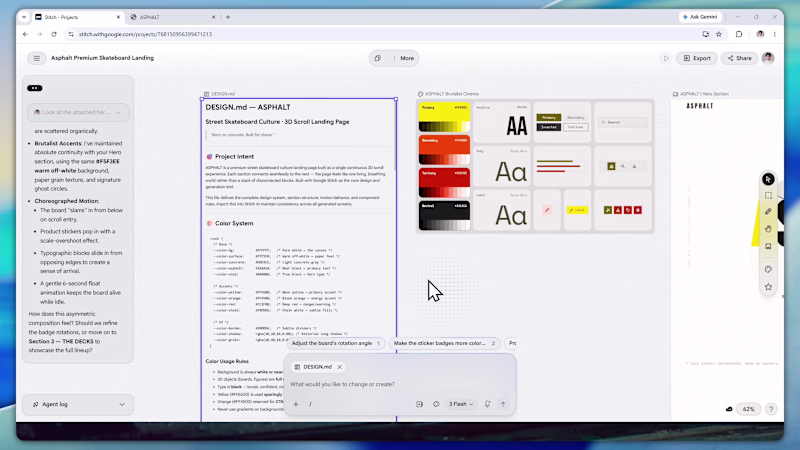Switch to the ASPHALT browser tab

[x=172, y=17]
